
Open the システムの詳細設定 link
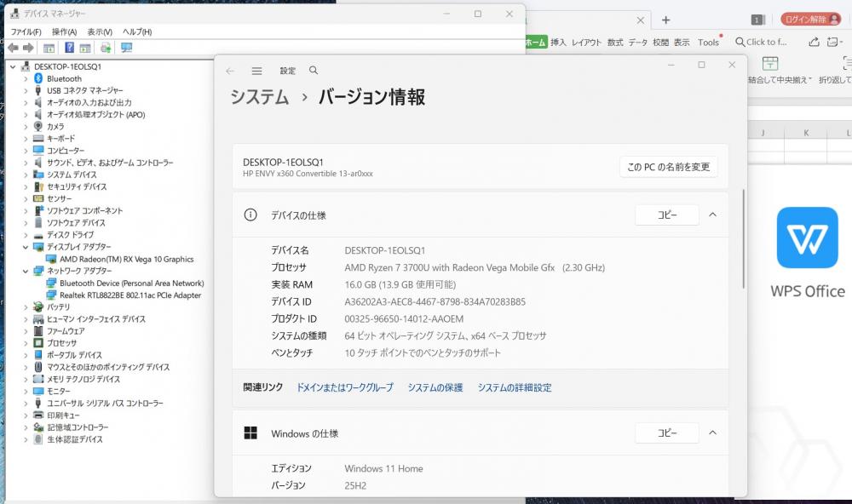click(514, 387)
